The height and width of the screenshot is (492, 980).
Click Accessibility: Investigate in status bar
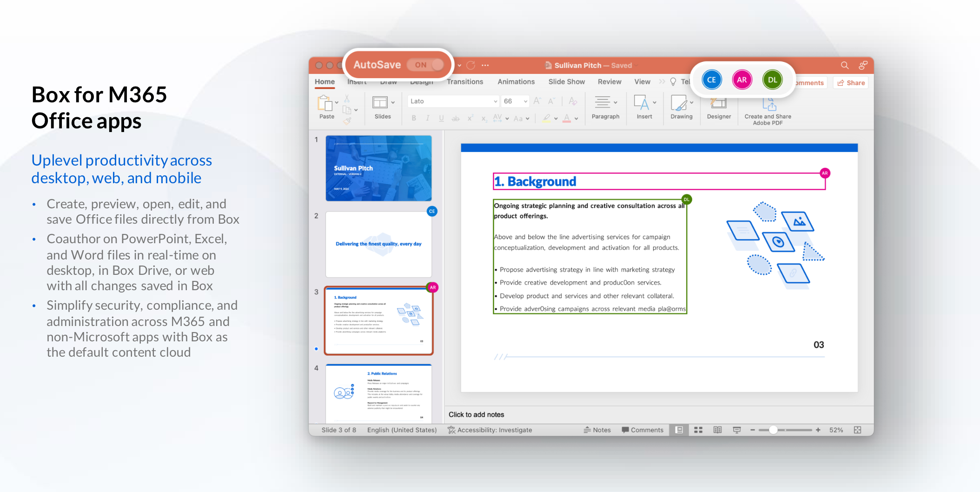pos(490,430)
